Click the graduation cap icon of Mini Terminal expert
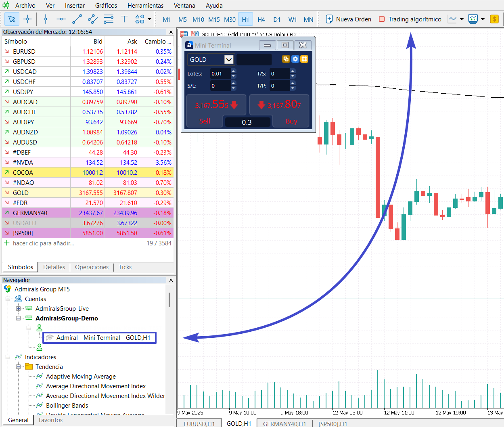This screenshot has width=504, height=427. tap(50, 337)
